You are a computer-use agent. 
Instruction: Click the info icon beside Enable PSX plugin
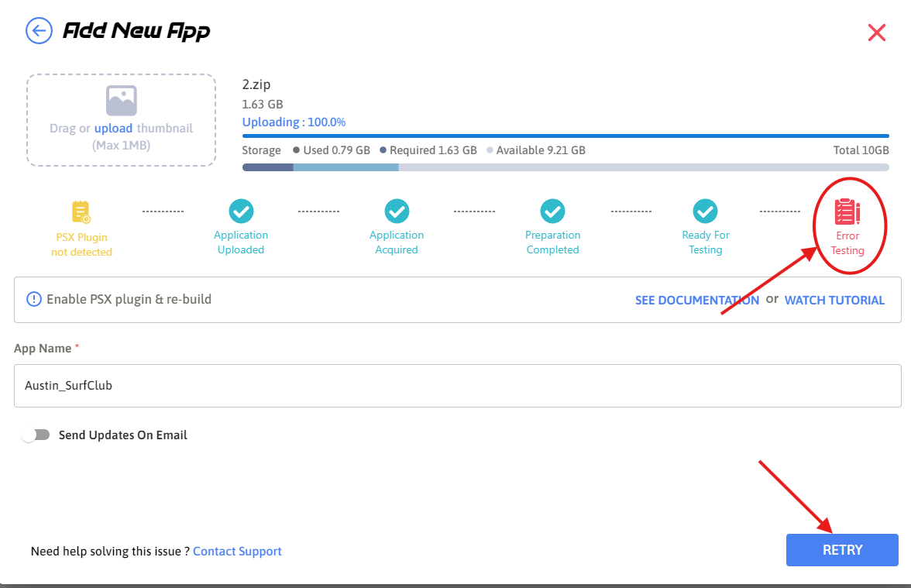click(x=34, y=299)
